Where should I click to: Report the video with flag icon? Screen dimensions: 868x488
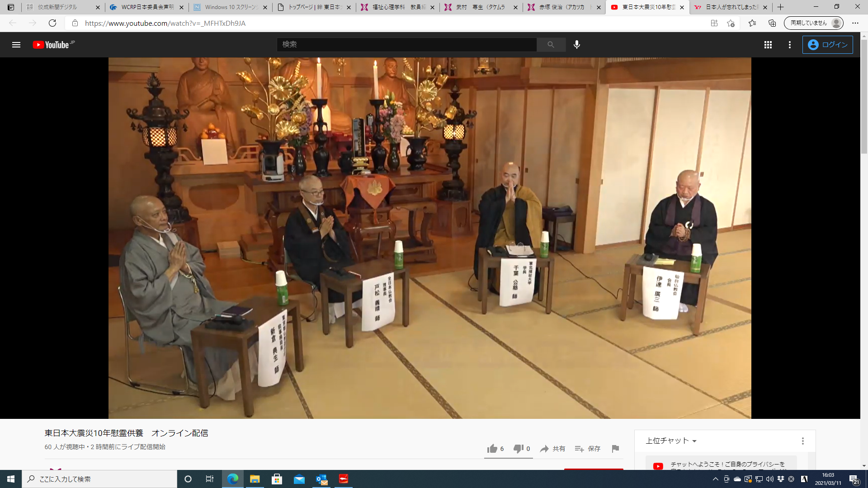pyautogui.click(x=615, y=449)
